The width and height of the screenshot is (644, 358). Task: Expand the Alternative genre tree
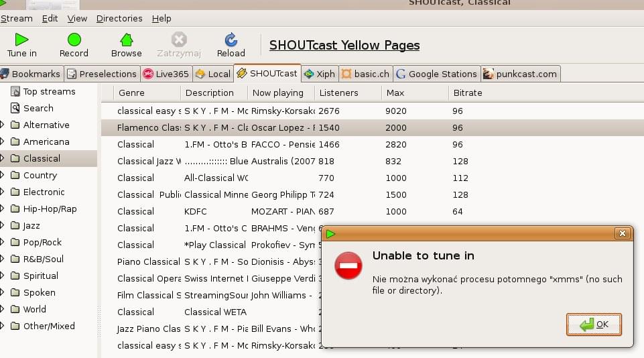tap(2, 125)
